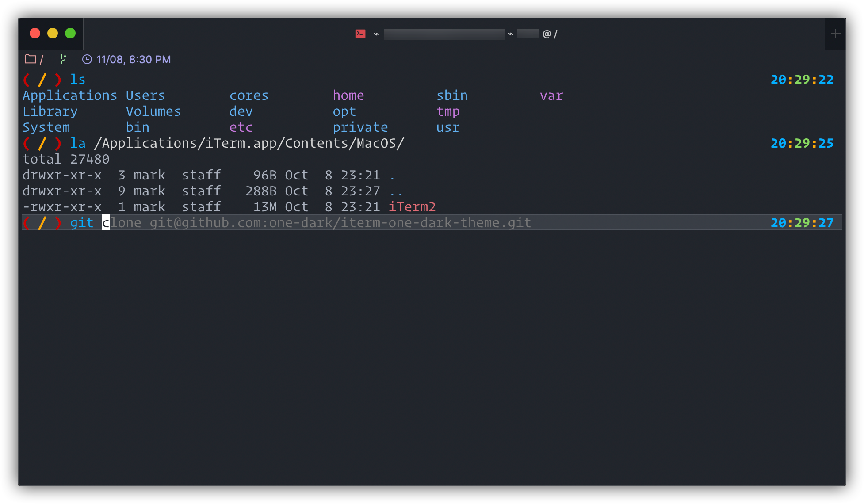Click the block cursor after 'git'
Image resolution: width=864 pixels, height=504 pixels.
106,223
